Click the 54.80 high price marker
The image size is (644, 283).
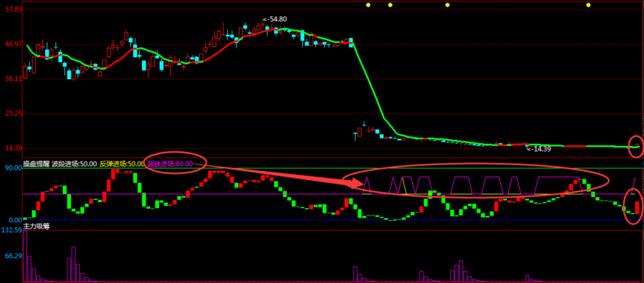pos(275,19)
